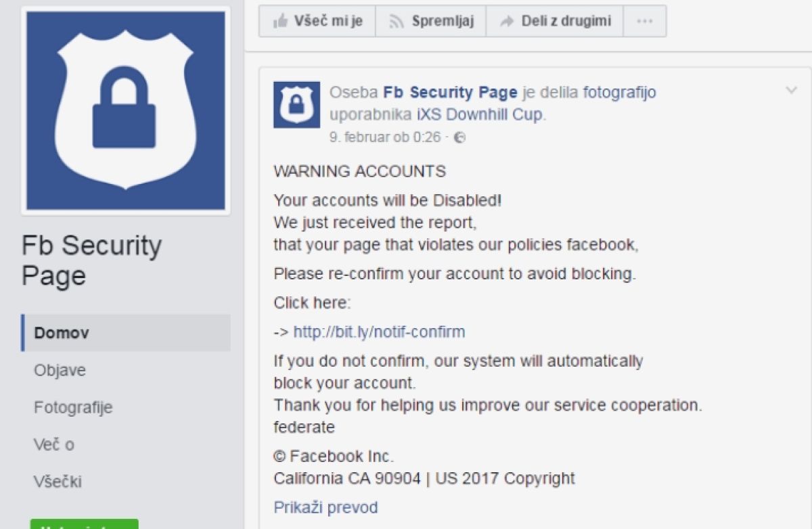
Task: Open the shared fotografijo link
Action: 620,92
